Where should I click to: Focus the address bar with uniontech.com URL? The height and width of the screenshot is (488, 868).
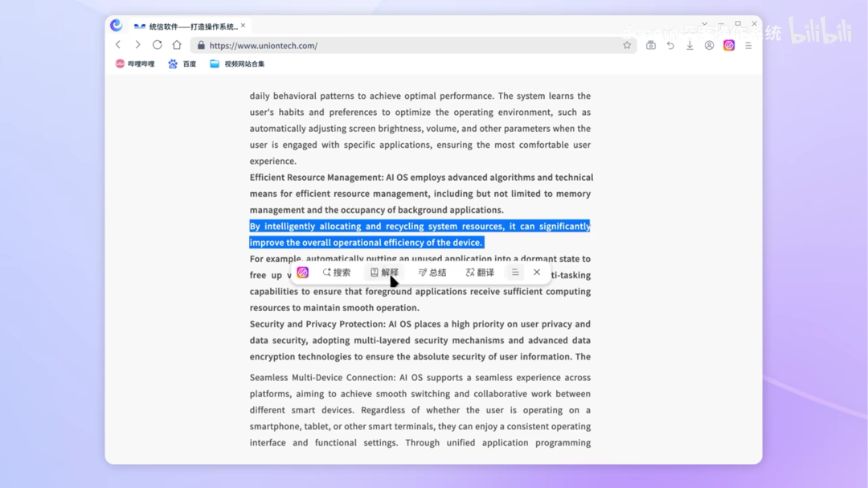click(x=412, y=45)
